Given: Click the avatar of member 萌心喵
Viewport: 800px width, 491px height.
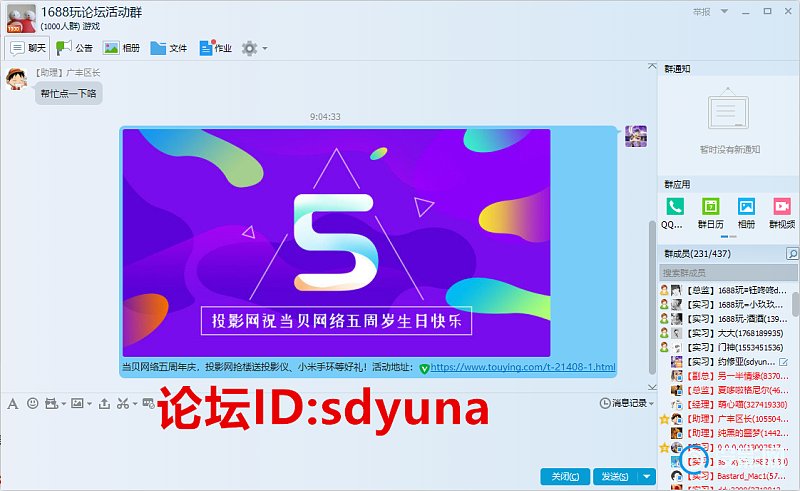Looking at the screenshot, I should click(x=677, y=405).
